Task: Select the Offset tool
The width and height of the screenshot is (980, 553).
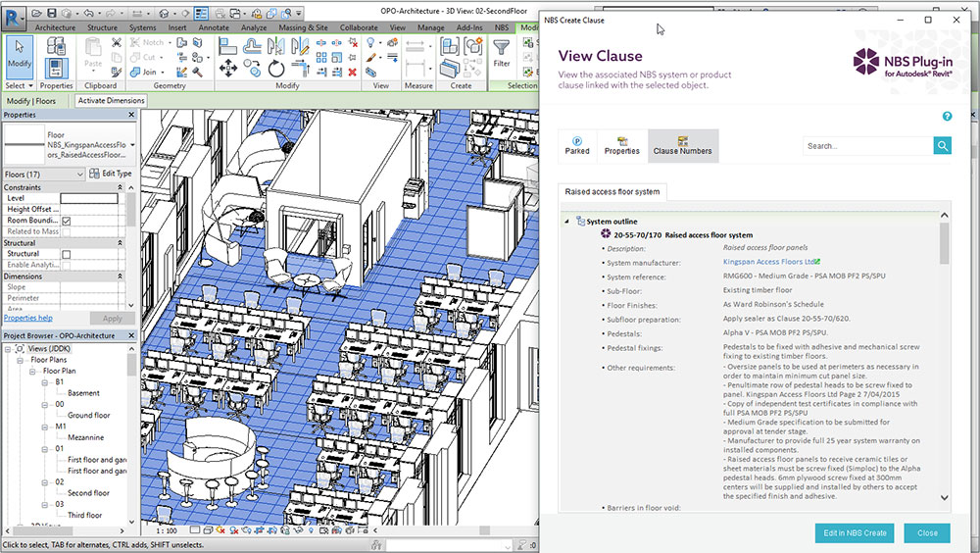Action: pyautogui.click(x=252, y=46)
